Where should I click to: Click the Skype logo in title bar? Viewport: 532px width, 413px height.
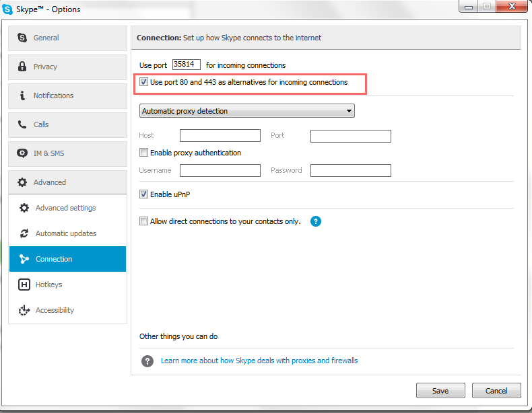[7, 9]
